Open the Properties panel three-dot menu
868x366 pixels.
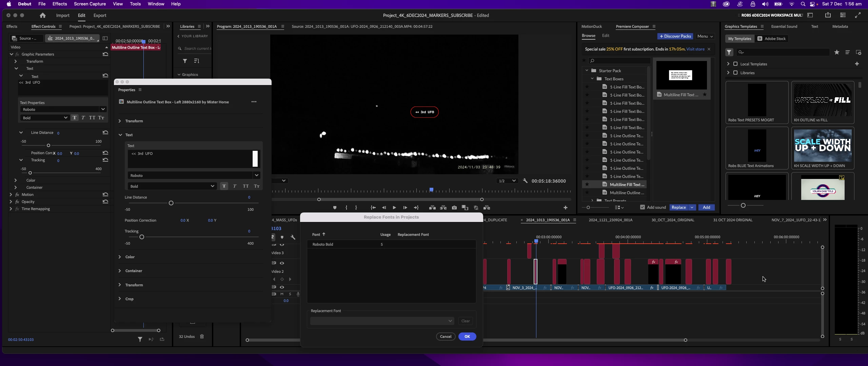[x=254, y=102]
